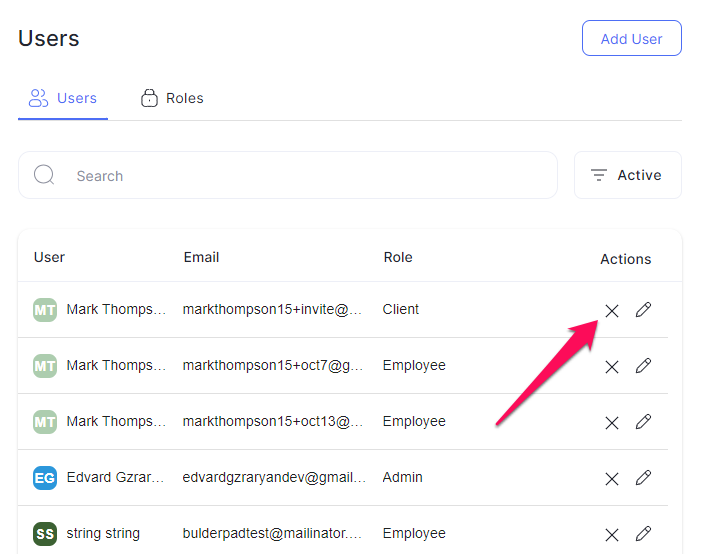This screenshot has height=554, width=709.
Task: Select email markthompson15+oct7@g...
Action: coord(273,365)
